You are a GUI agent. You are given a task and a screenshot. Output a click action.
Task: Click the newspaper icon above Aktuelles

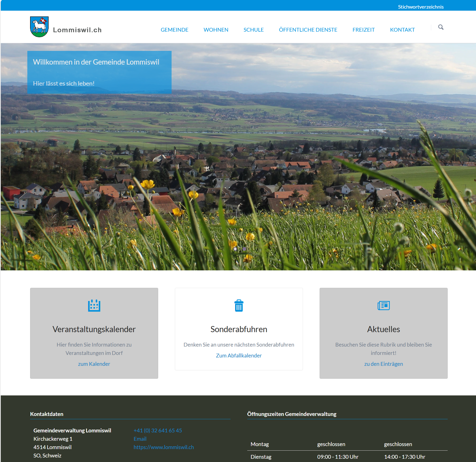pyautogui.click(x=383, y=306)
